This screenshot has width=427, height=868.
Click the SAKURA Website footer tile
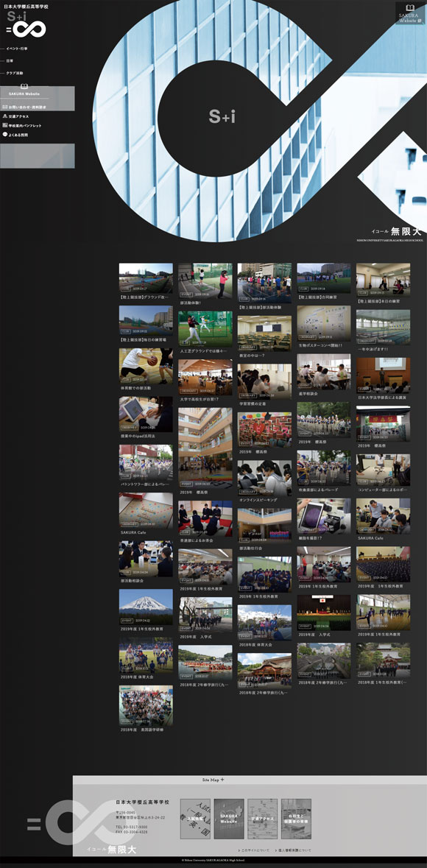click(229, 818)
